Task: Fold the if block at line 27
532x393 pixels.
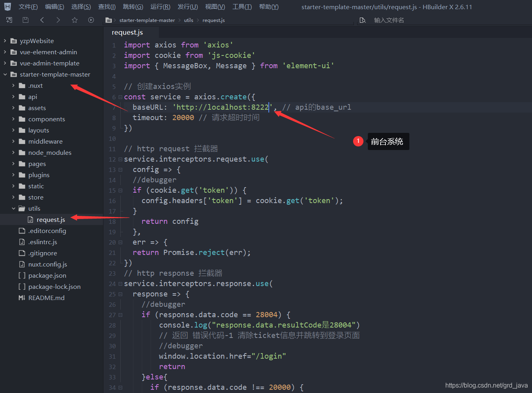Action: click(120, 315)
